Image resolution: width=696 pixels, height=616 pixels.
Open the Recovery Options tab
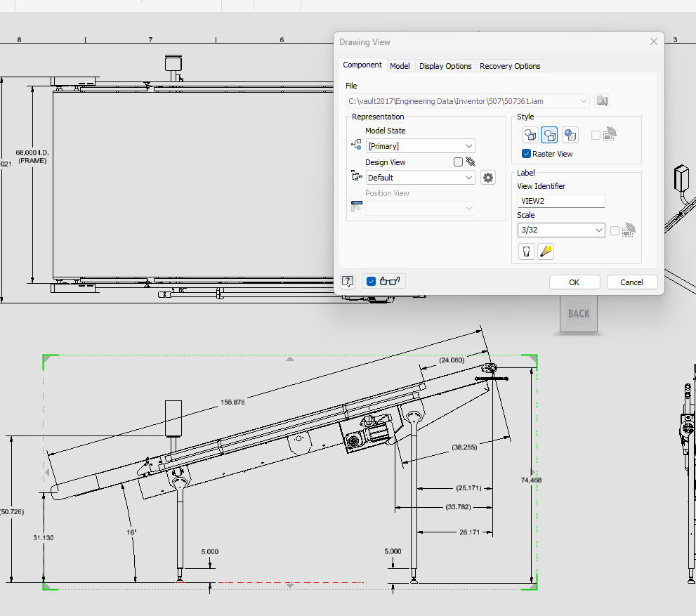tap(509, 65)
